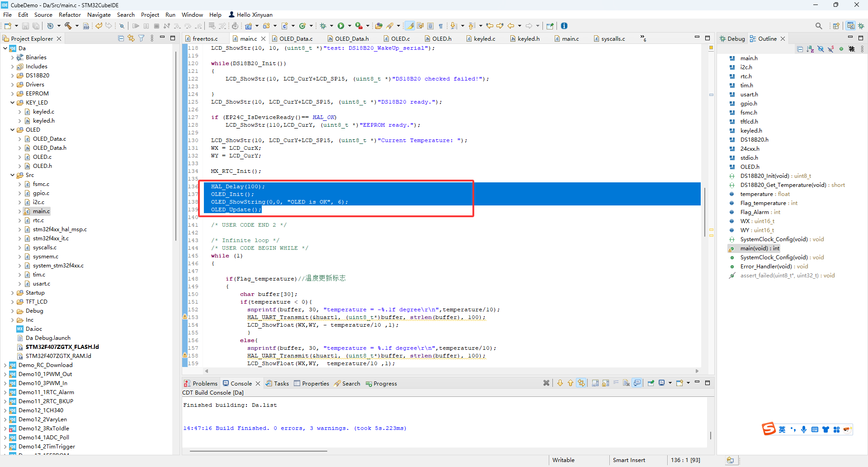Click console previous error up arrow
Viewport: 868px width, 467px height.
click(x=571, y=383)
